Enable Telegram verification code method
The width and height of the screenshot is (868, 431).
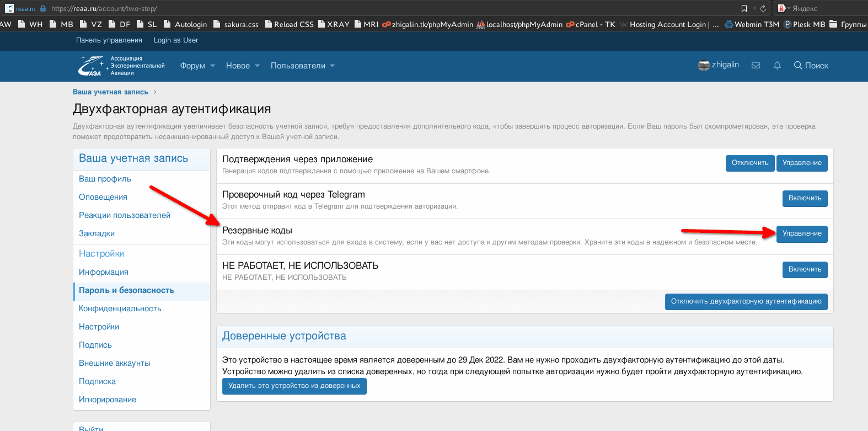click(x=805, y=198)
